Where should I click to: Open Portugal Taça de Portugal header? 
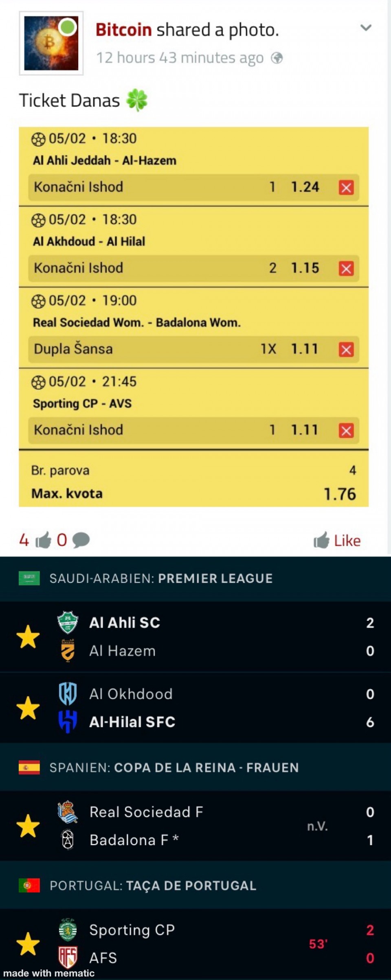[153, 886]
